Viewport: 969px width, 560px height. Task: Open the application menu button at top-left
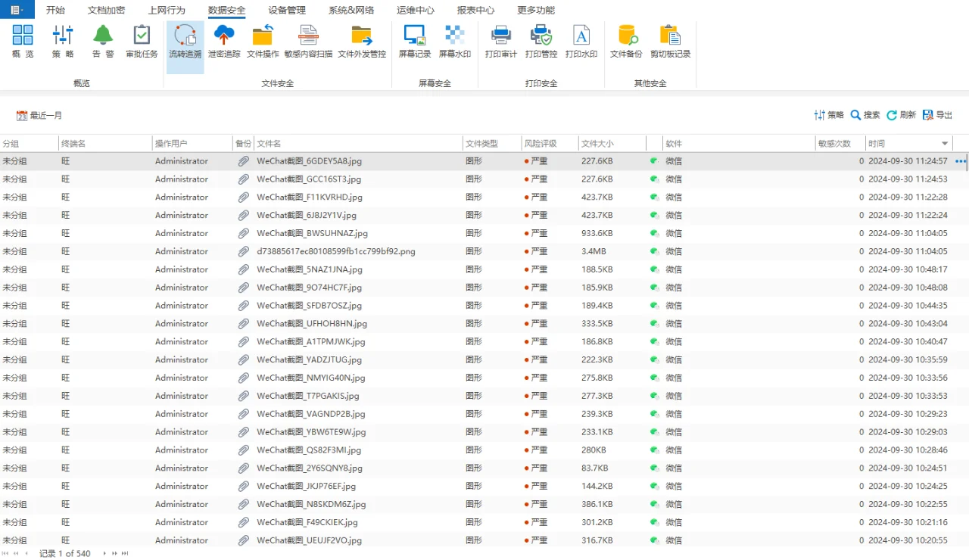pos(17,10)
